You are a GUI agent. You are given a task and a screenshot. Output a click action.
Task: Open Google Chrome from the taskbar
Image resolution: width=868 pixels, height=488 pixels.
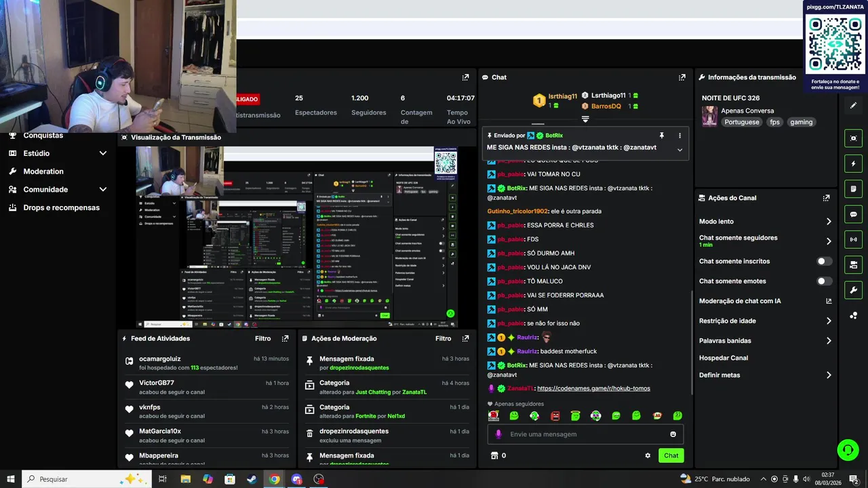click(274, 479)
